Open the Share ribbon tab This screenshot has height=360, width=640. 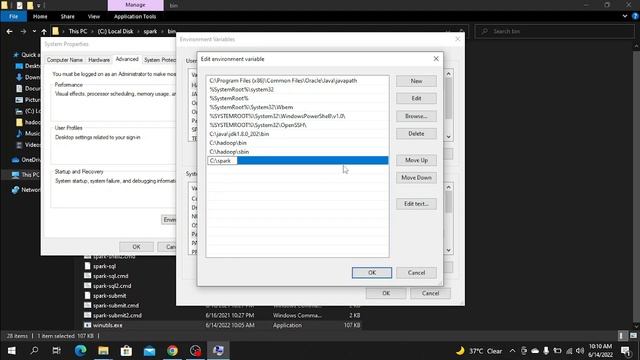(x=67, y=16)
